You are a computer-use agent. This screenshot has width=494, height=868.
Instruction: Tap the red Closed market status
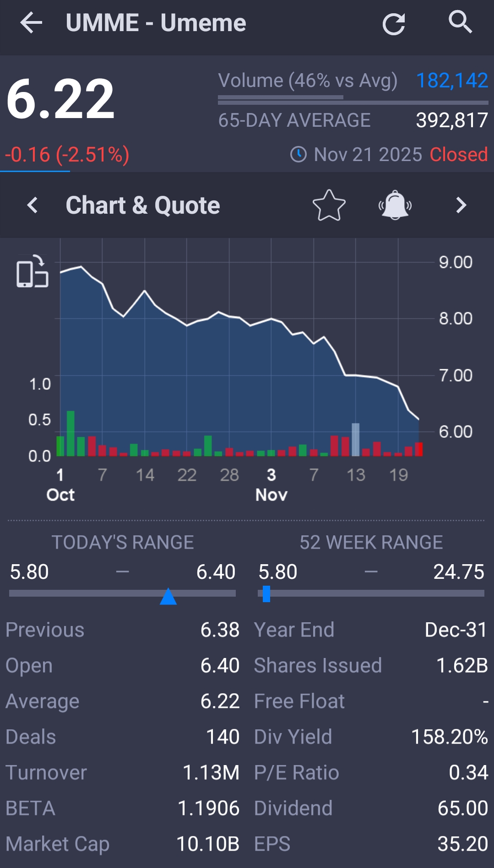(458, 155)
